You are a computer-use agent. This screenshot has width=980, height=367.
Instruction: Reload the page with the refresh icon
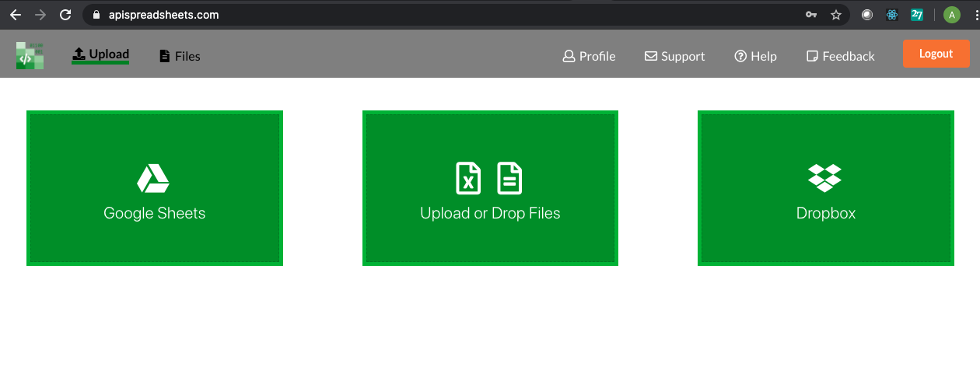(65, 14)
